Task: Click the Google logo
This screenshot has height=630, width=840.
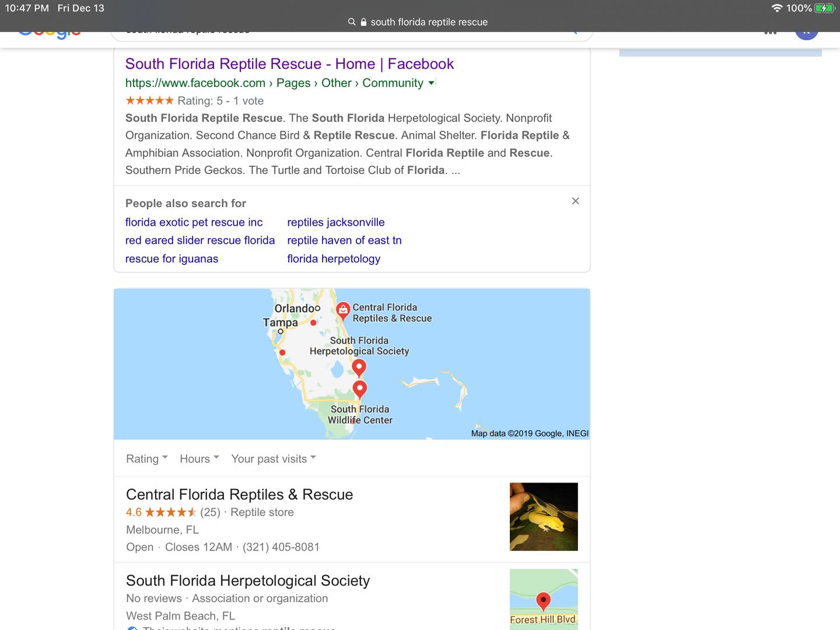Action: [x=50, y=33]
